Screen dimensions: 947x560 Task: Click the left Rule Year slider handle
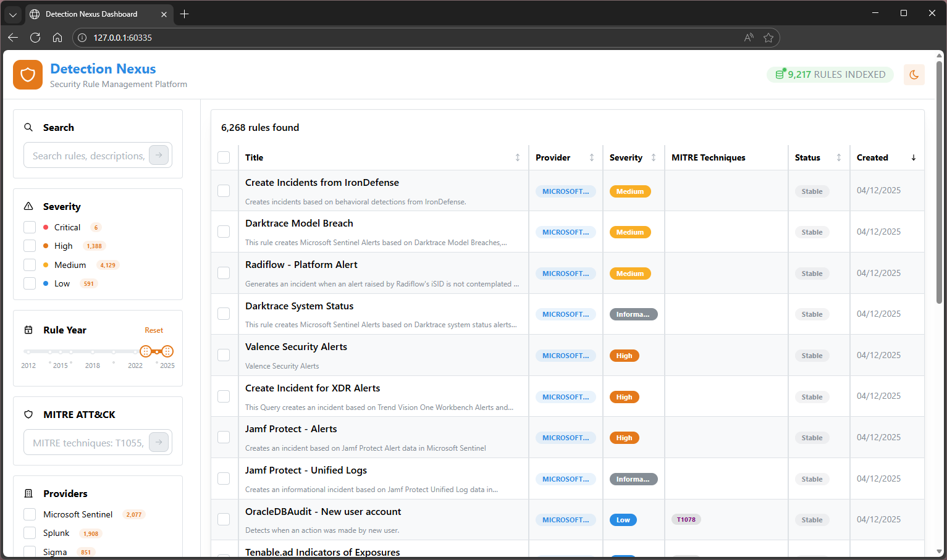(146, 351)
